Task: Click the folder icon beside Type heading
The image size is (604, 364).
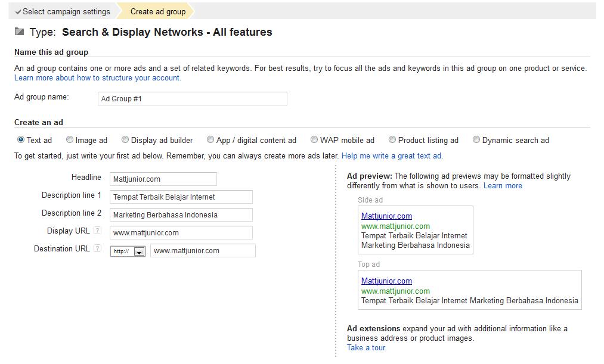Action: (19, 32)
